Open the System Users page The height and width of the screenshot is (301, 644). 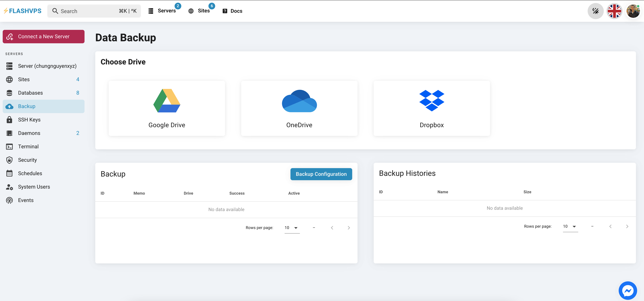click(34, 187)
